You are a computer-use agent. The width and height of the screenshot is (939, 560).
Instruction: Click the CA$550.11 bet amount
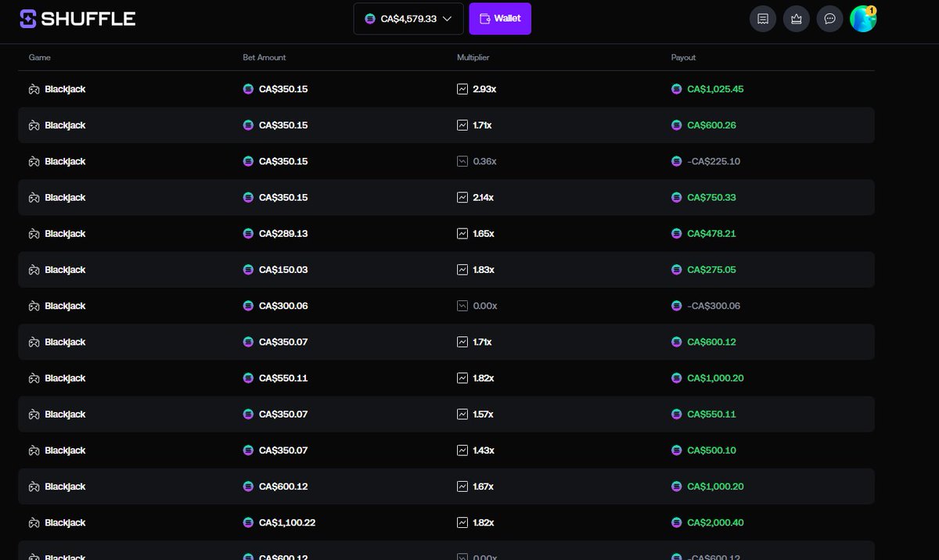283,378
